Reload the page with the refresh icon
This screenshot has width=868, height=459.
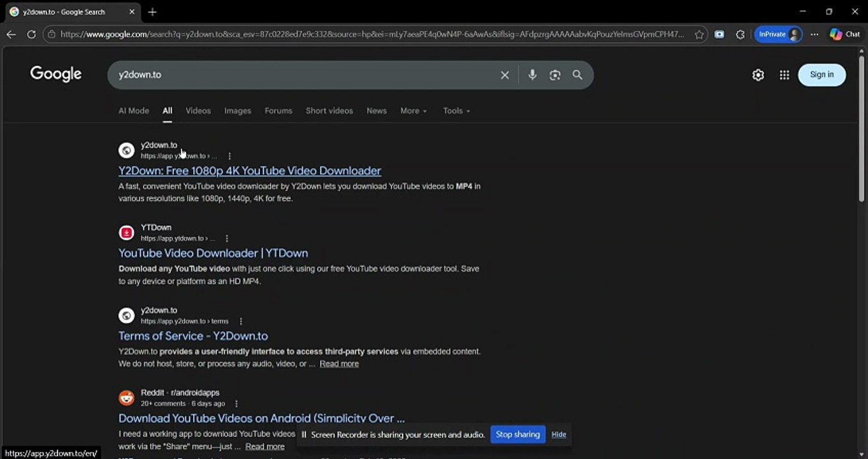31,34
